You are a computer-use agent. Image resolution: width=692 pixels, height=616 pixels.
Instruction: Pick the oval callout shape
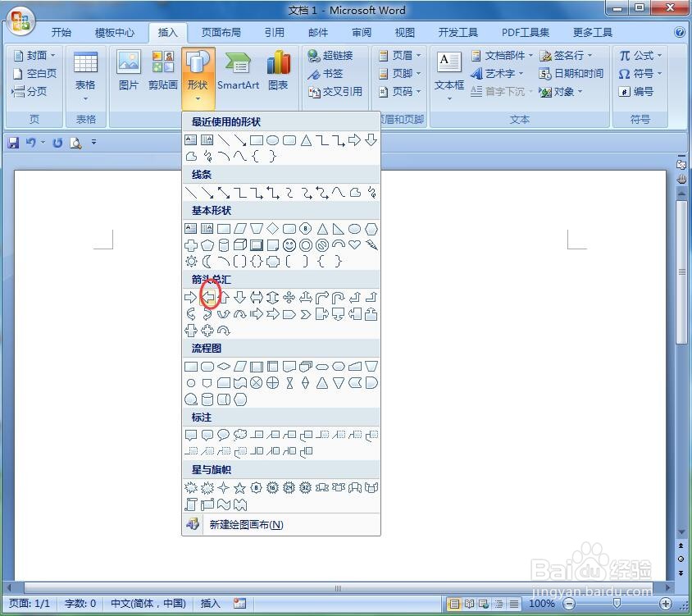[x=223, y=435]
